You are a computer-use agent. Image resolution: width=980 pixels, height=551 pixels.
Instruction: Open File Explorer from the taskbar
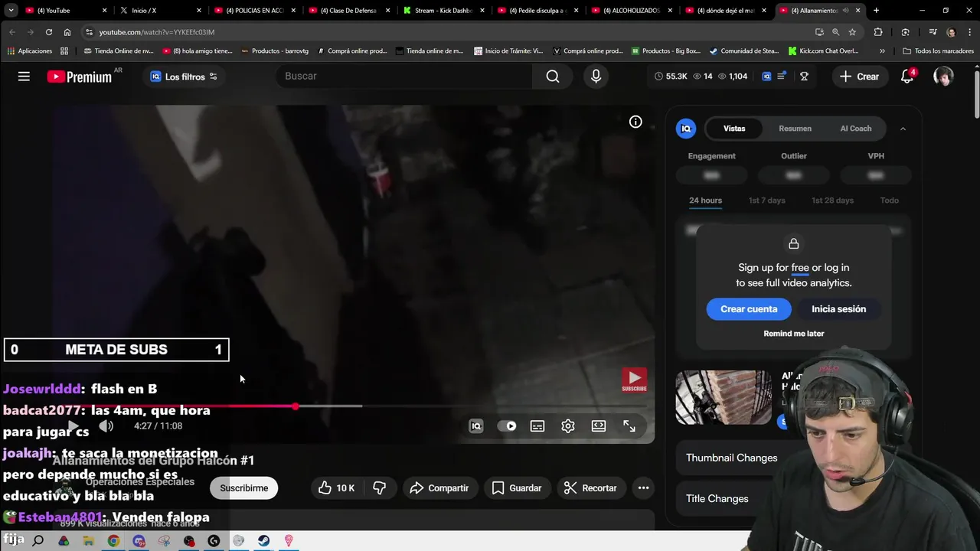[88, 541]
